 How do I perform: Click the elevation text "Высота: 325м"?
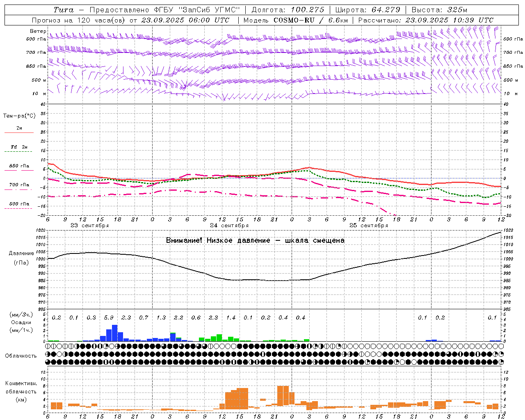pos(439,10)
